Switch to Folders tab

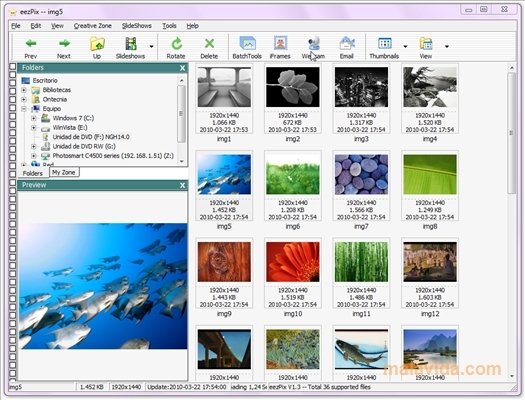(x=32, y=173)
